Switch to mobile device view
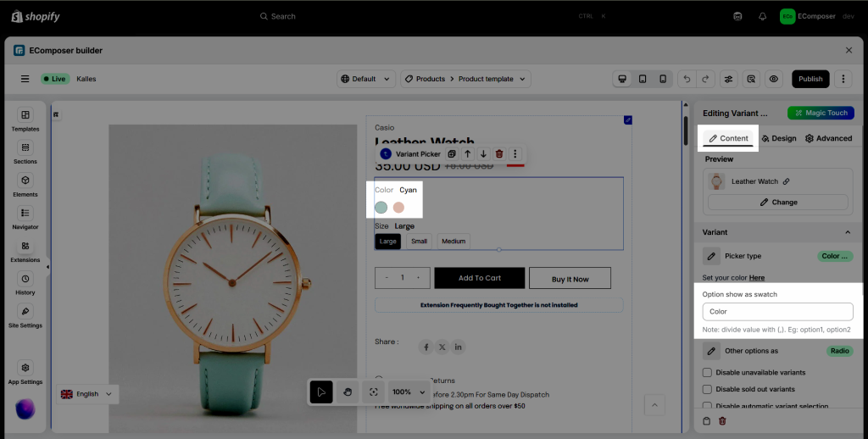Viewport: 868px width, 439px height. 663,79
